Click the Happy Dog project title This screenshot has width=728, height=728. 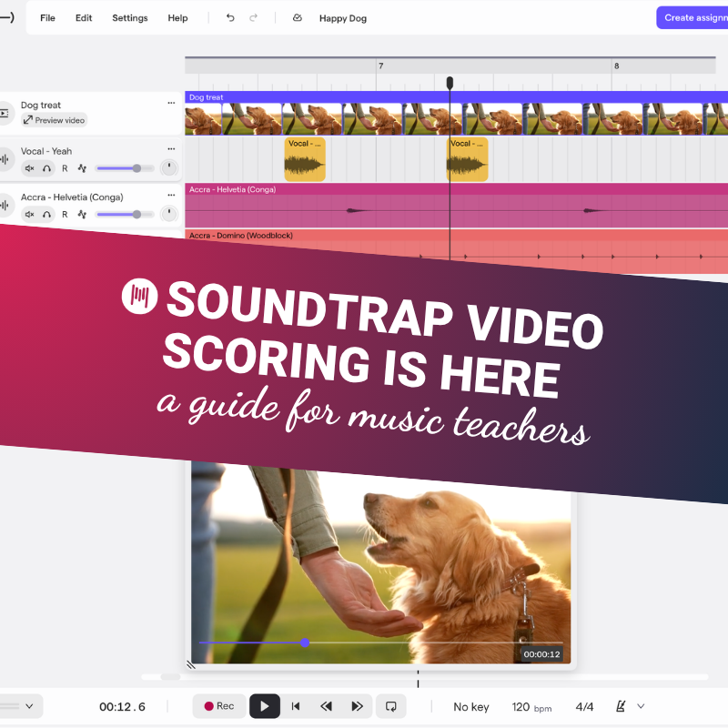[x=343, y=18]
